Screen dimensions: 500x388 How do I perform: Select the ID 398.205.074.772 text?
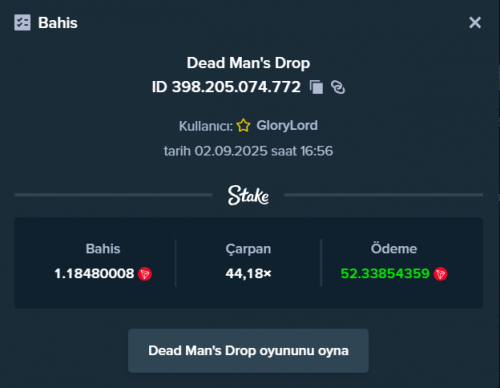click(x=226, y=87)
